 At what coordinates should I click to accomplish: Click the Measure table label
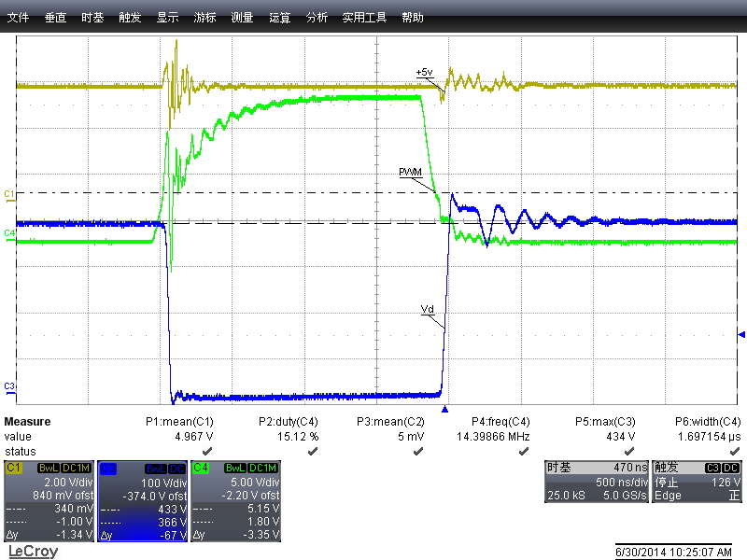coord(27,422)
